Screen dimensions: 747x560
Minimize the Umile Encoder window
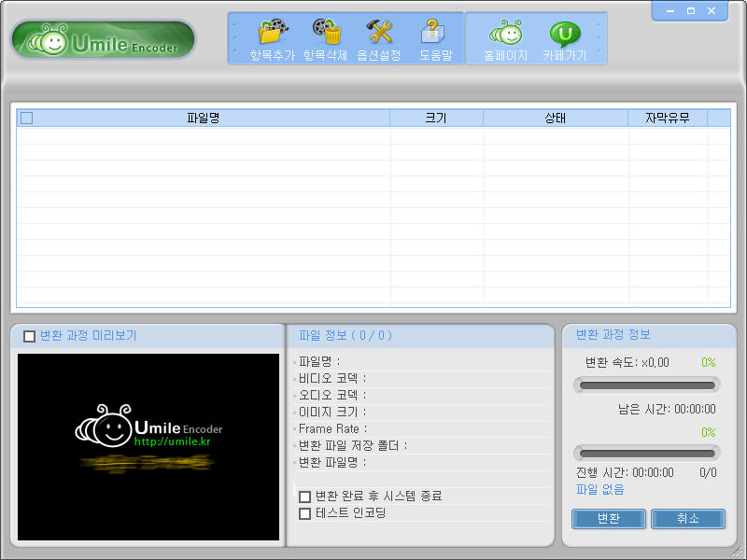(x=670, y=11)
